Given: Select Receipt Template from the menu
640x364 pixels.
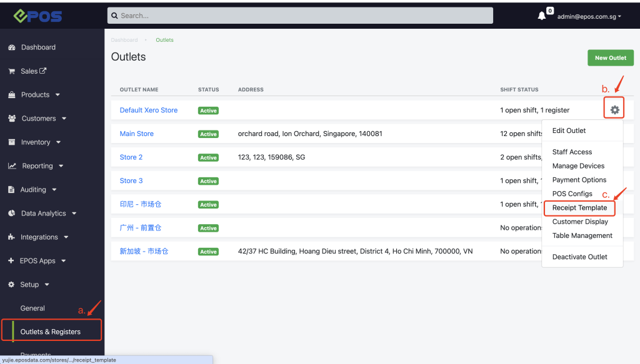Looking at the screenshot, I should coord(579,207).
